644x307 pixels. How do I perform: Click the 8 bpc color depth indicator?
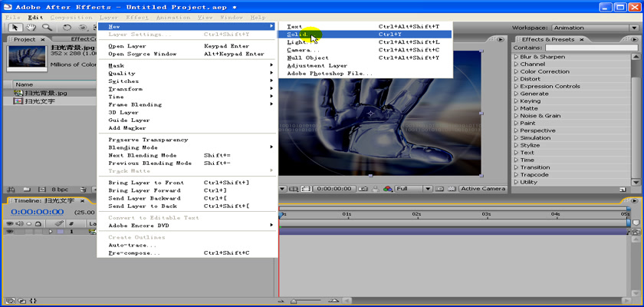click(x=60, y=190)
